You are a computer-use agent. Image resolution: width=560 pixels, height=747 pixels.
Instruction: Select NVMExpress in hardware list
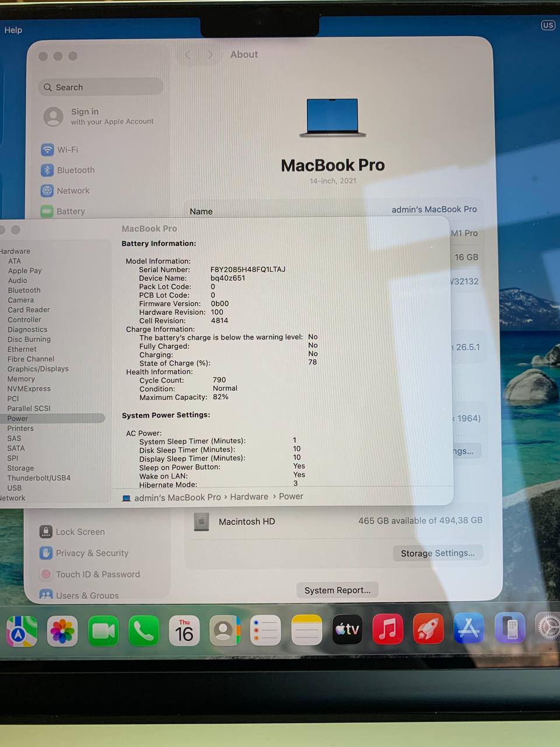click(x=29, y=389)
